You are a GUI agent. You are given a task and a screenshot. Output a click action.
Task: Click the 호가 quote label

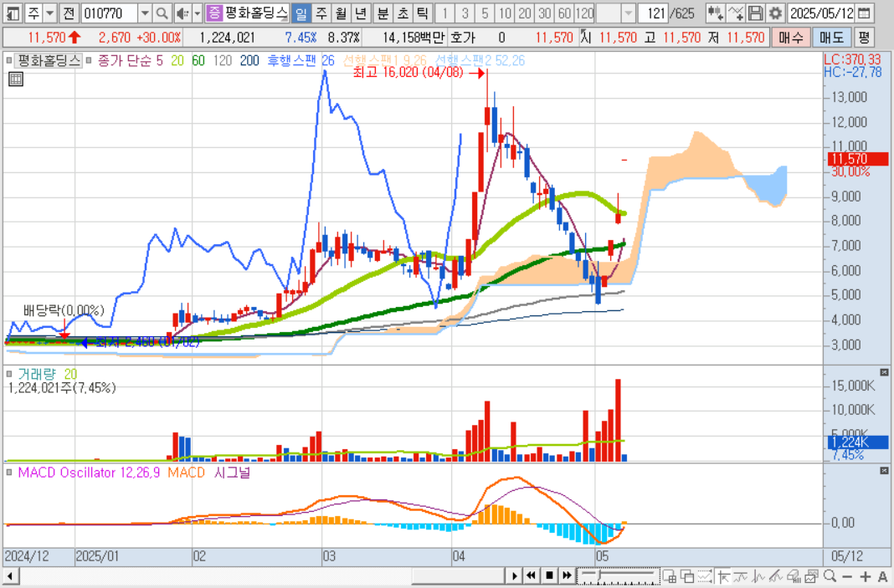[462, 38]
